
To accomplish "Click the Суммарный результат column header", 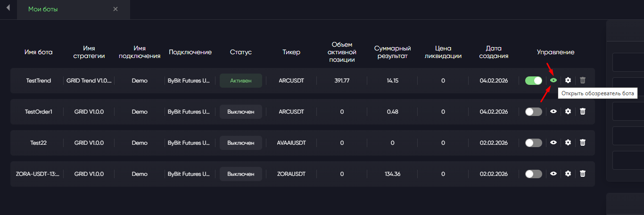I will coord(392,52).
